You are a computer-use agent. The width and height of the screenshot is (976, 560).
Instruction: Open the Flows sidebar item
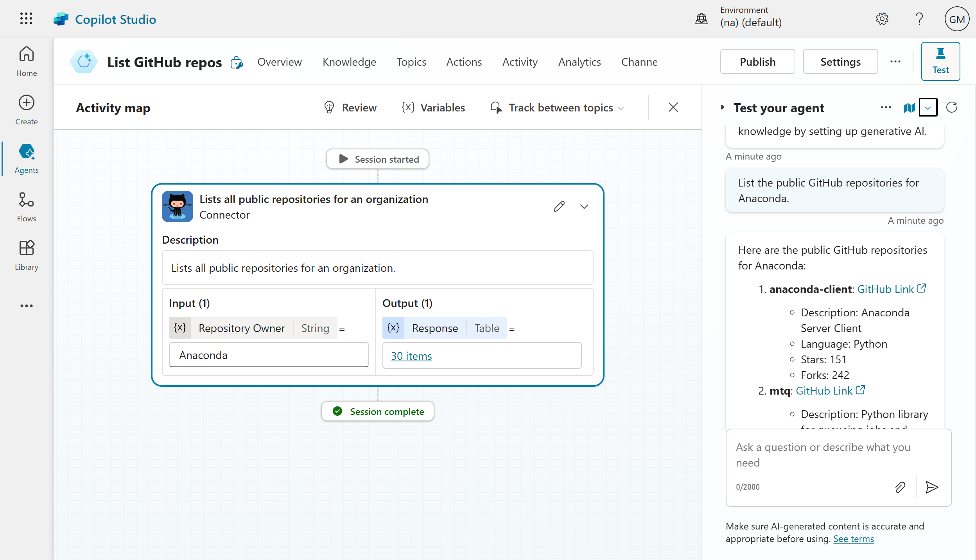pos(26,206)
